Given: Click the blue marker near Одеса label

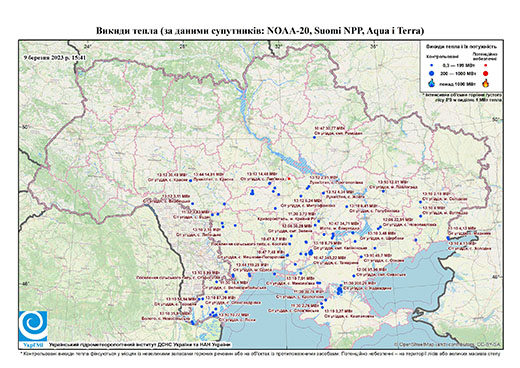Looking at the screenshot, I should pyautogui.click(x=249, y=275).
